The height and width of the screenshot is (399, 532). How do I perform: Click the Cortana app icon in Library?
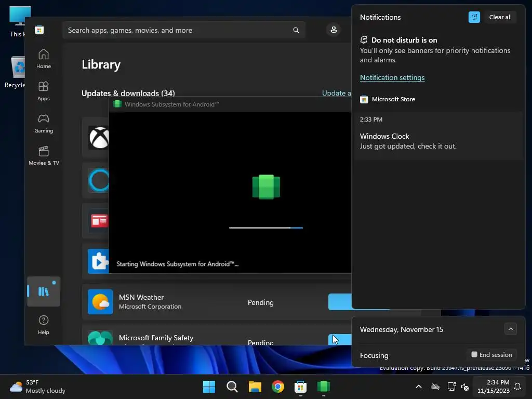[99, 180]
